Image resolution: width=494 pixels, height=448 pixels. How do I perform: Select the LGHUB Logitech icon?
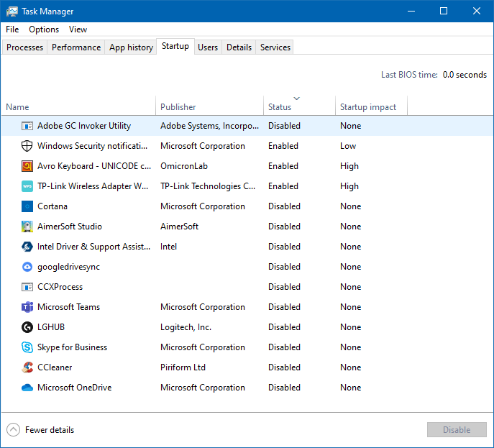coord(27,327)
